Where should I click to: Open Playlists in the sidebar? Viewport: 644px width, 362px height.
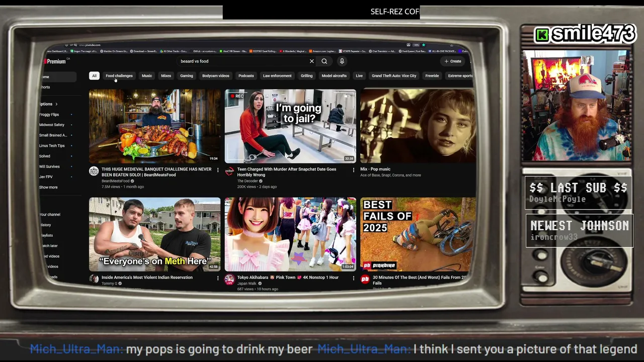pyautogui.click(x=47, y=235)
